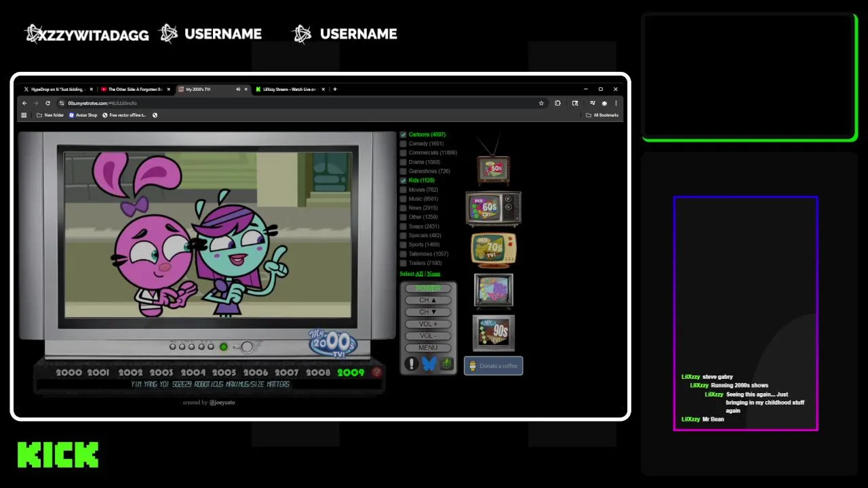Click the green power light on TV
The height and width of the screenshot is (488, 868).
coord(223,347)
